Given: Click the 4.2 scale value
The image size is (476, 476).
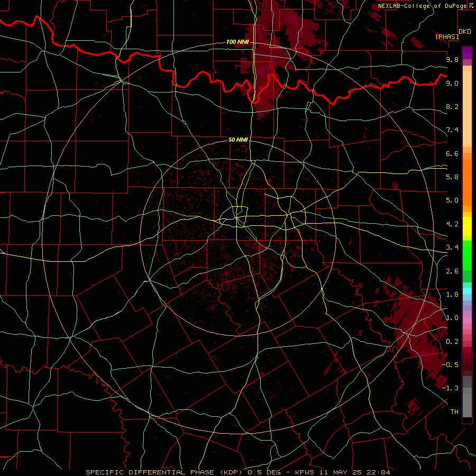Looking at the screenshot, I should [x=452, y=224].
